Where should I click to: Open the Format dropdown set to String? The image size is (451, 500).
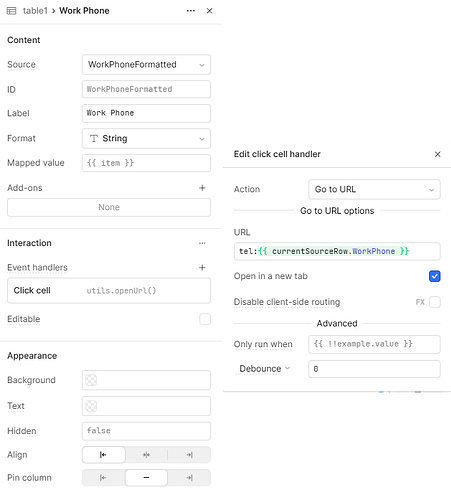tap(146, 138)
